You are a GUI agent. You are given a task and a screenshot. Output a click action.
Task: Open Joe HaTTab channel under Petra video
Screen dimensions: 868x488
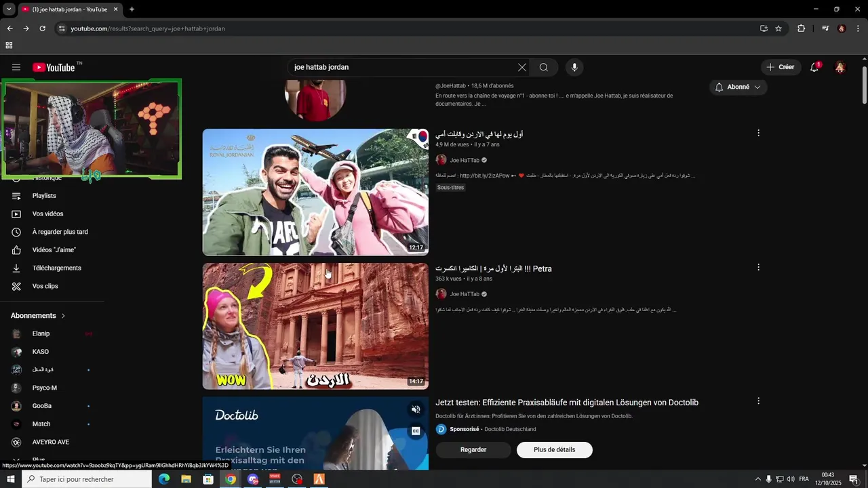tap(465, 294)
